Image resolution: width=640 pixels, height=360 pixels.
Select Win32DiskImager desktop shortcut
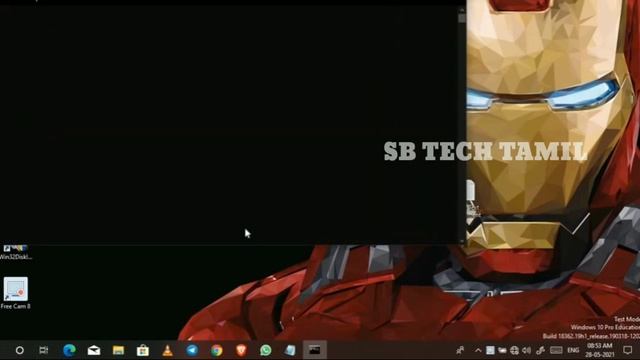(16, 253)
